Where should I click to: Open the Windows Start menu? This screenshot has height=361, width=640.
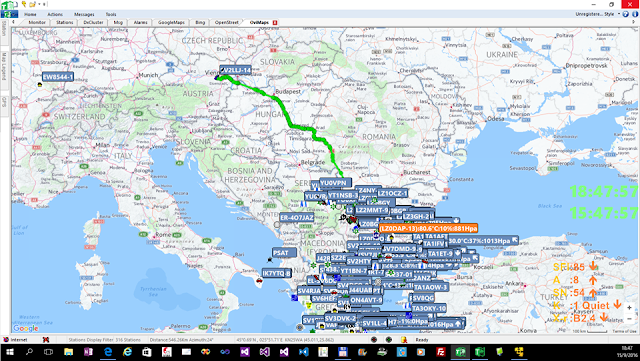coord(9,352)
